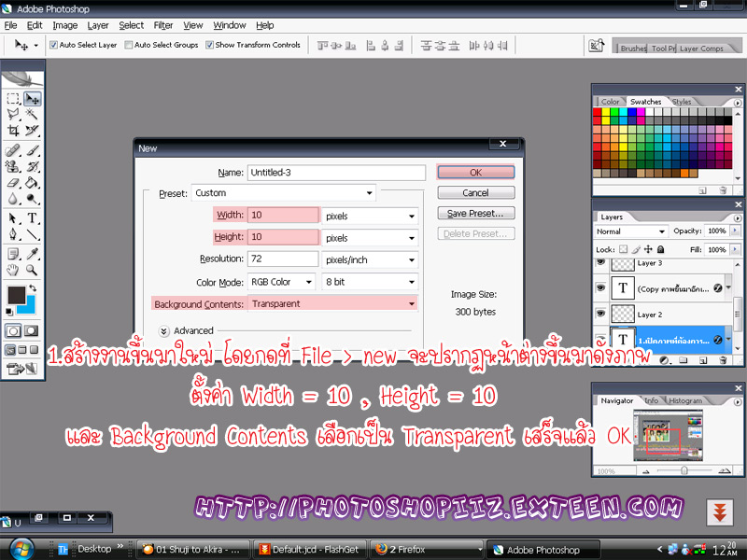
Task: Toggle lock transparent pixels in Layers panel
Action: tap(623, 249)
